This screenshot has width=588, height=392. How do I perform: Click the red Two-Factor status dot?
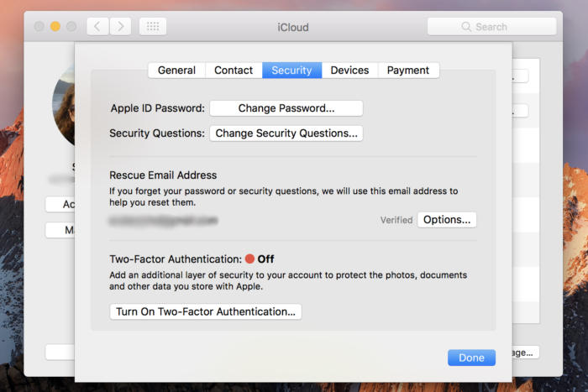pyautogui.click(x=249, y=259)
